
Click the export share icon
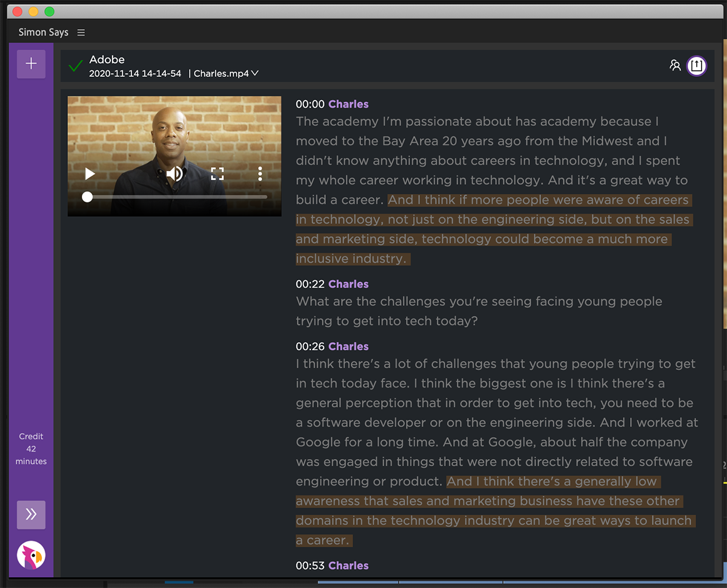(x=697, y=65)
